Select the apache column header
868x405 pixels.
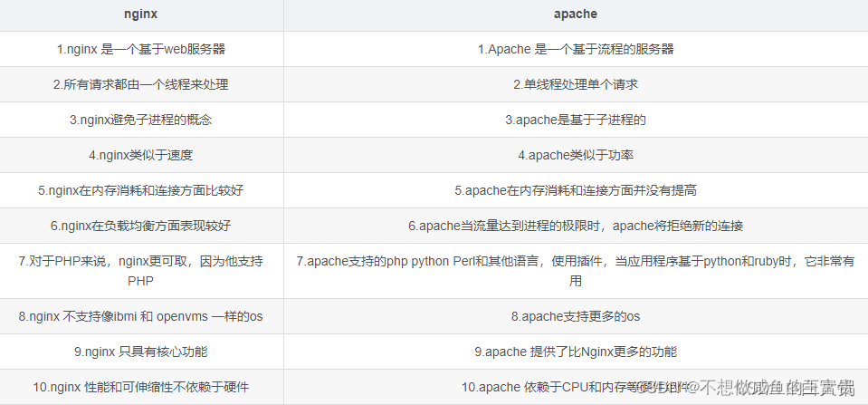click(576, 15)
